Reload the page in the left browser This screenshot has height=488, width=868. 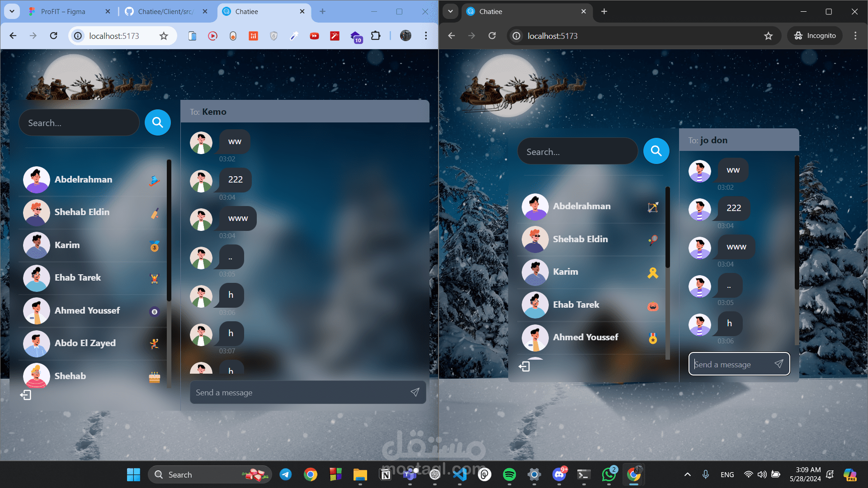coord(53,36)
